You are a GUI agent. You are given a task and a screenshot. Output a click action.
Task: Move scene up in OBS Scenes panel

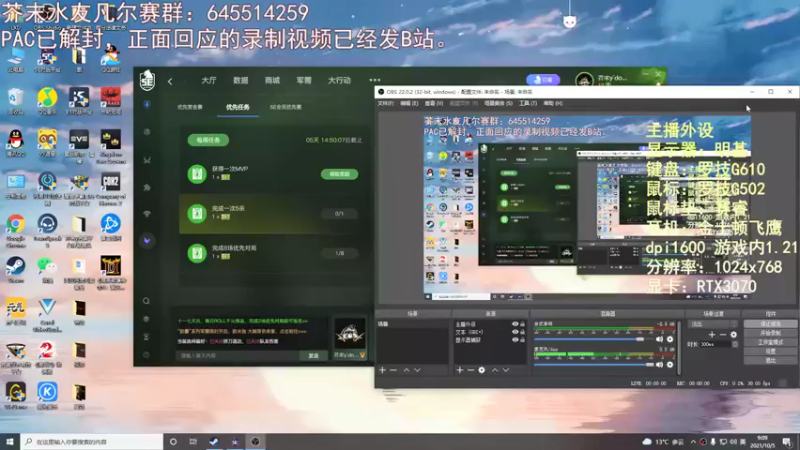click(x=407, y=370)
